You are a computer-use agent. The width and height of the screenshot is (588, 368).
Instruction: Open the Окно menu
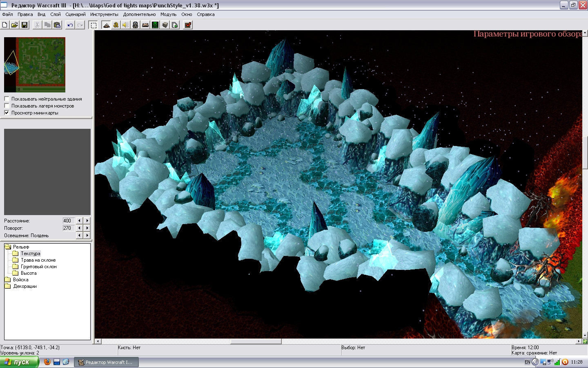(187, 14)
